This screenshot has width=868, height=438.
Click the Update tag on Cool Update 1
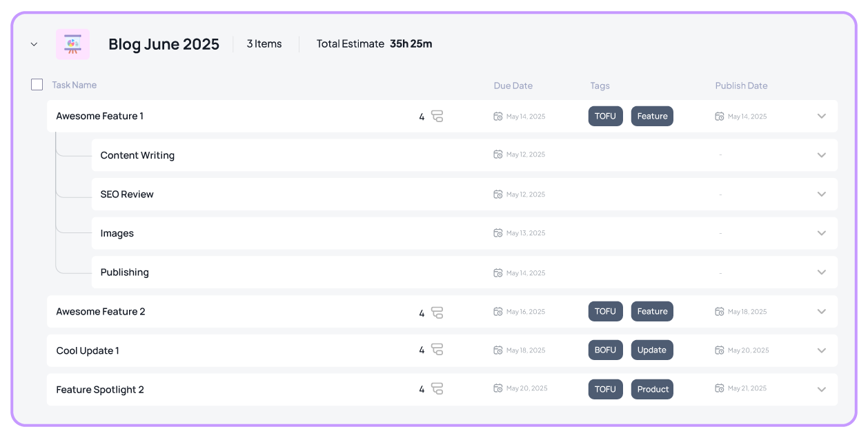point(652,350)
